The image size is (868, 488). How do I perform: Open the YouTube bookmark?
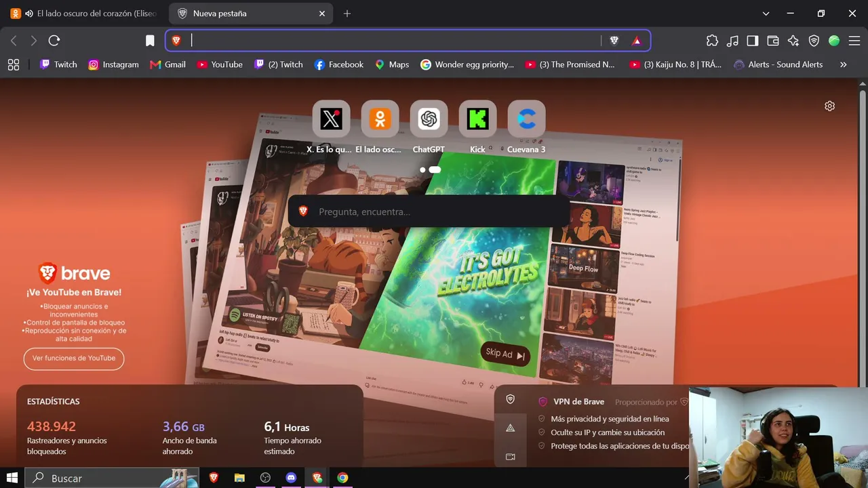[220, 64]
